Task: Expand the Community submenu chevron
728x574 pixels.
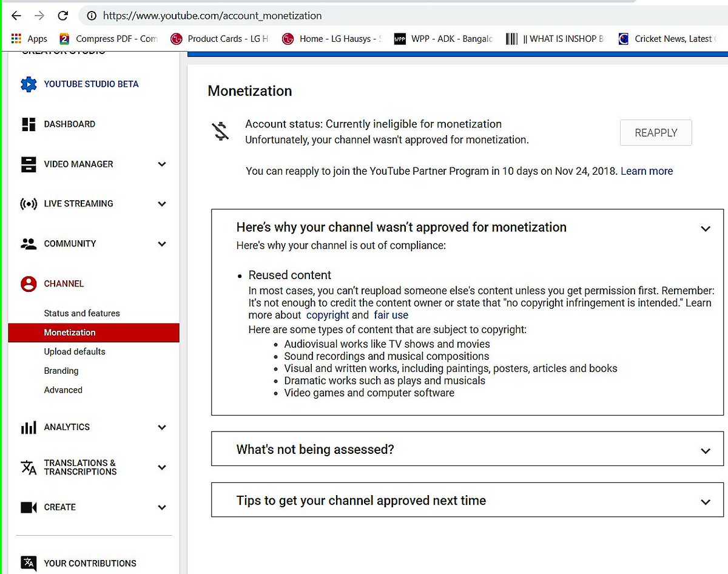Action: (162, 244)
